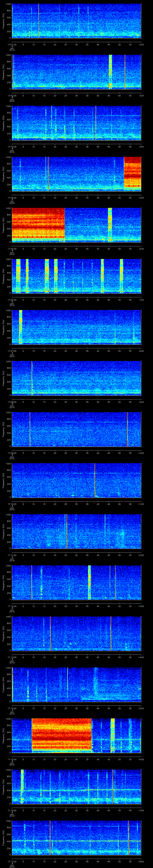153x868 pixels.
Task: Click the '17:16:00' start time label
Action: [x=12, y=810]
